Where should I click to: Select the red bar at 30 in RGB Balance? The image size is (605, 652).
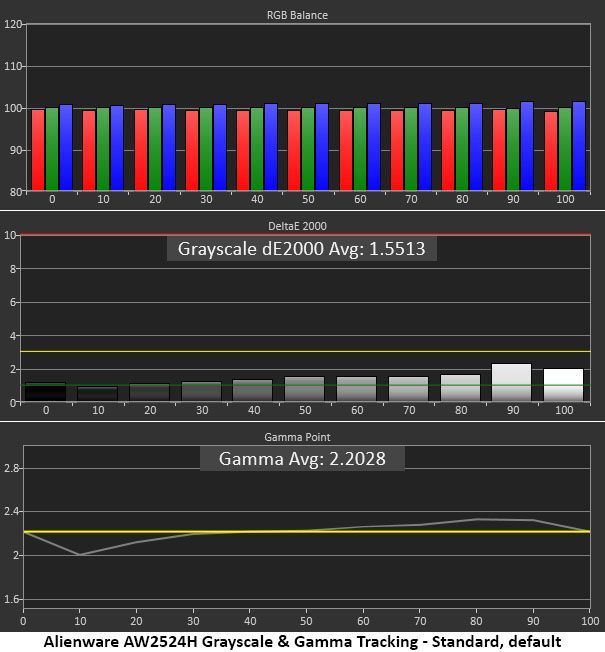(192, 151)
